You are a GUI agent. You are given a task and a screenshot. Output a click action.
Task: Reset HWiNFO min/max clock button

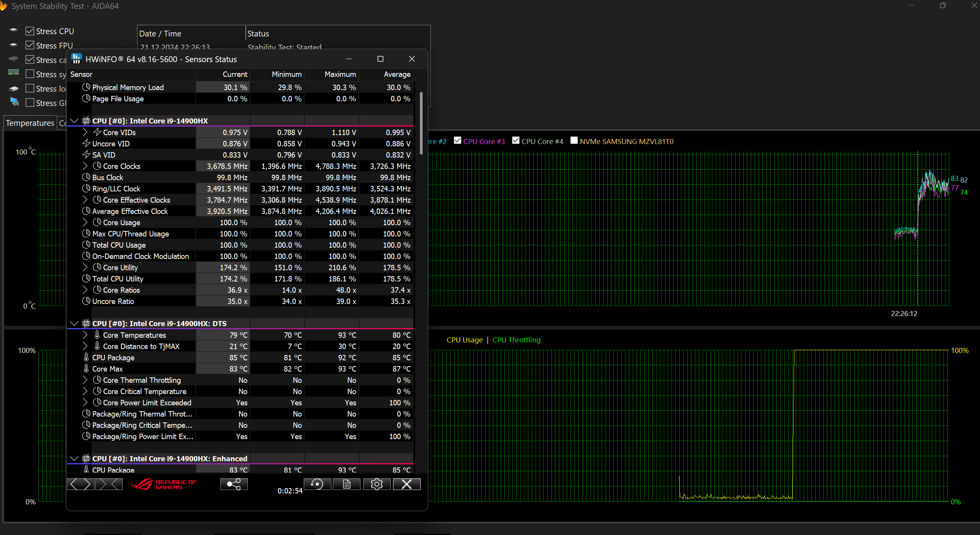tap(317, 484)
